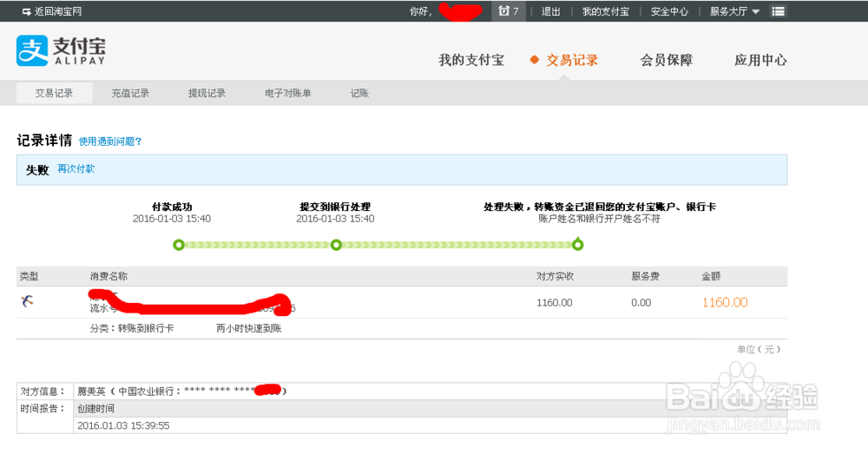Open 我的支付宝 in top bar

[x=605, y=11]
